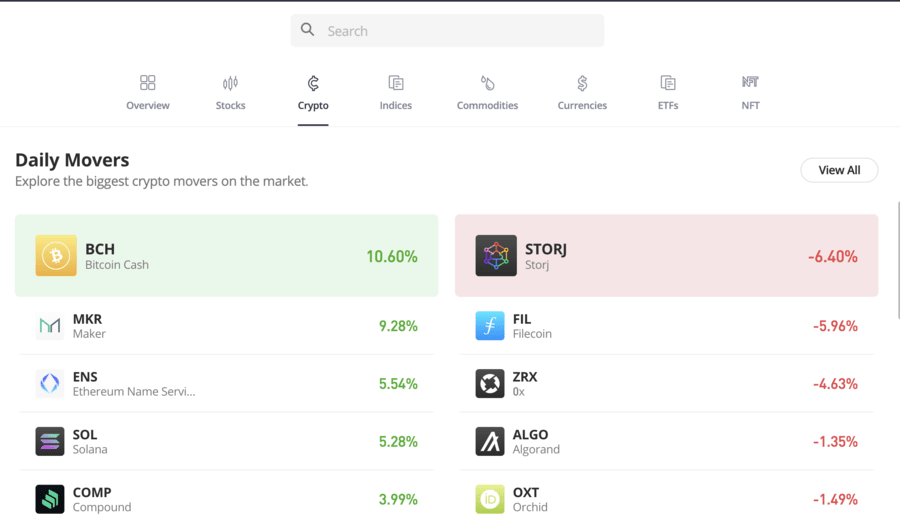The width and height of the screenshot is (900, 531).
Task: Open the BCH 10.60% mover card
Action: click(227, 255)
